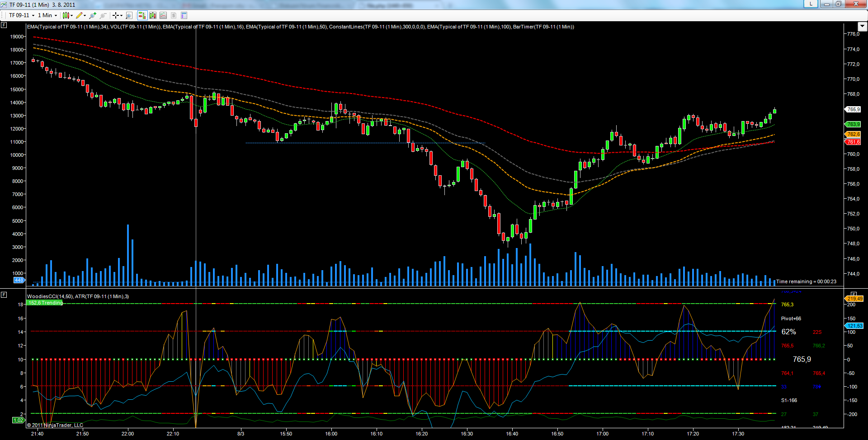Click the price axis down-arrow button

[862, 26]
